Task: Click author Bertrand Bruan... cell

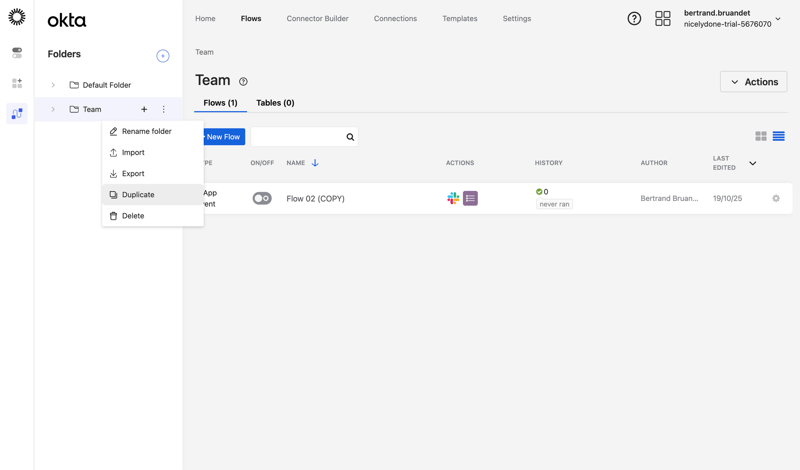Action: pyautogui.click(x=669, y=199)
